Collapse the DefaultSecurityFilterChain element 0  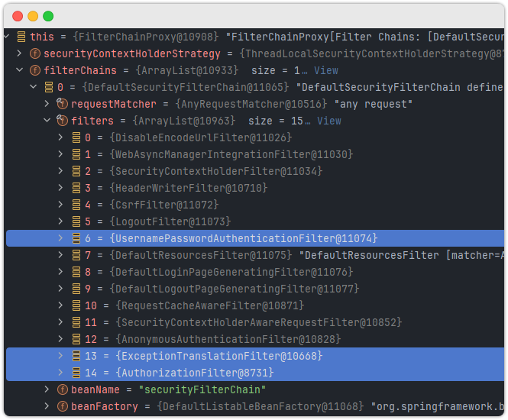33,87
